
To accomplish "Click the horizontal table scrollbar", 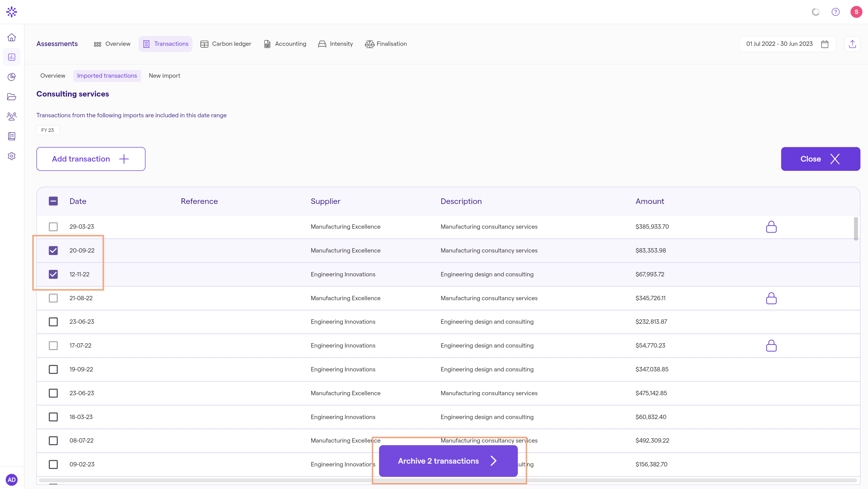I will (x=448, y=480).
